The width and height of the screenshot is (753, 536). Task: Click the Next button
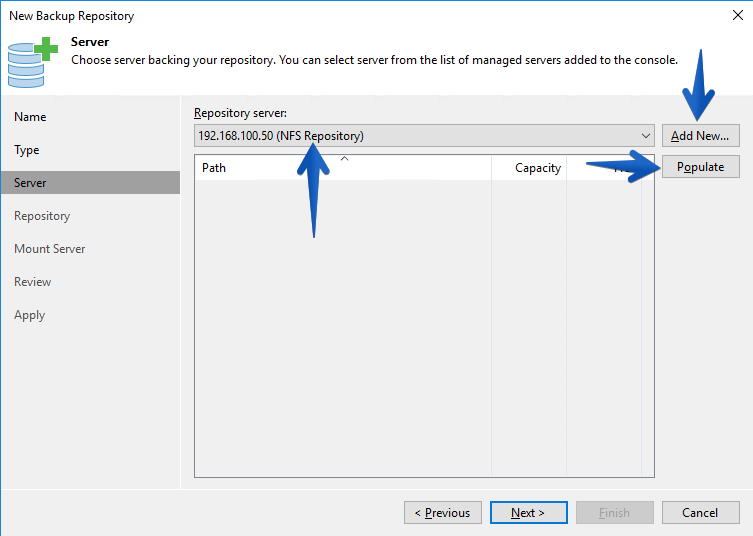tap(529, 513)
